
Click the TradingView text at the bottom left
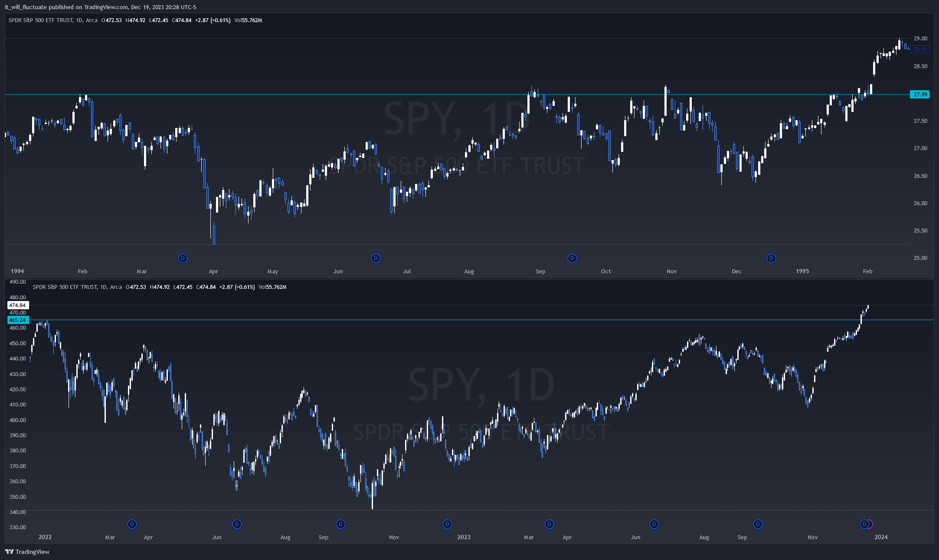click(x=33, y=552)
